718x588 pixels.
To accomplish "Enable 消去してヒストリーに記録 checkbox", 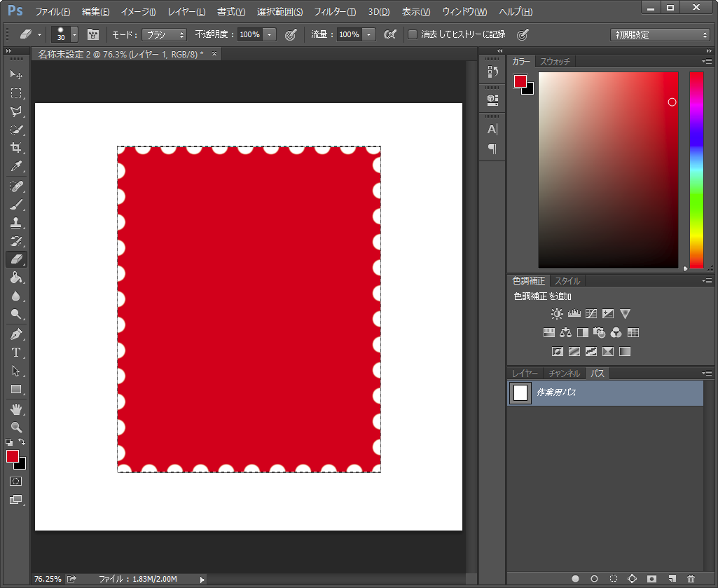I will click(413, 34).
